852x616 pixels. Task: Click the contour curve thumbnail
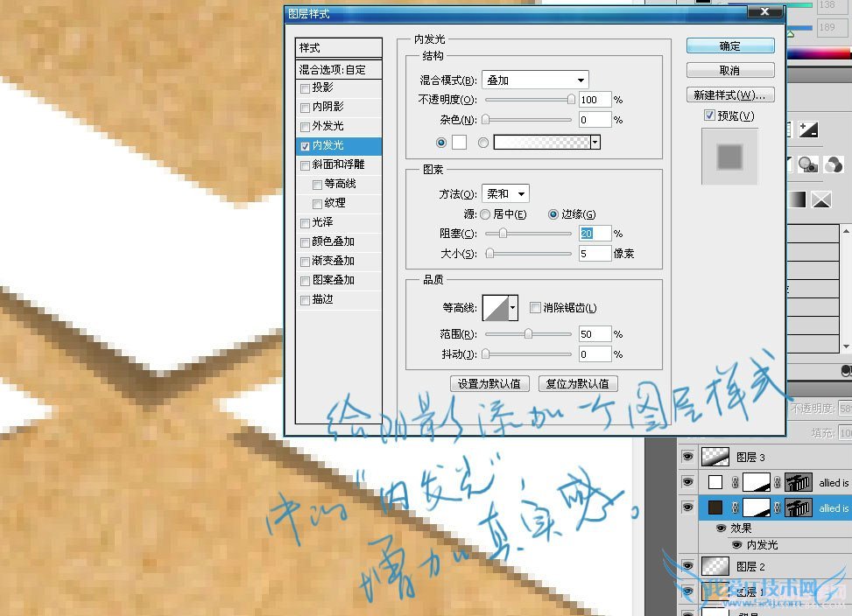click(x=496, y=308)
